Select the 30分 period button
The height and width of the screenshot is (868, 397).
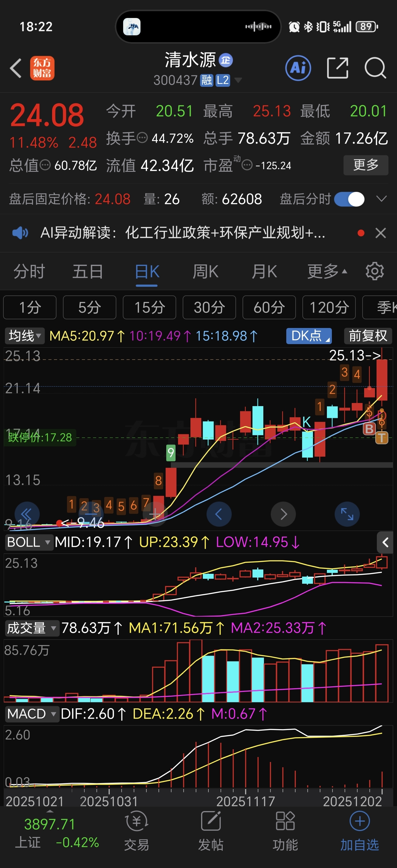(x=209, y=307)
